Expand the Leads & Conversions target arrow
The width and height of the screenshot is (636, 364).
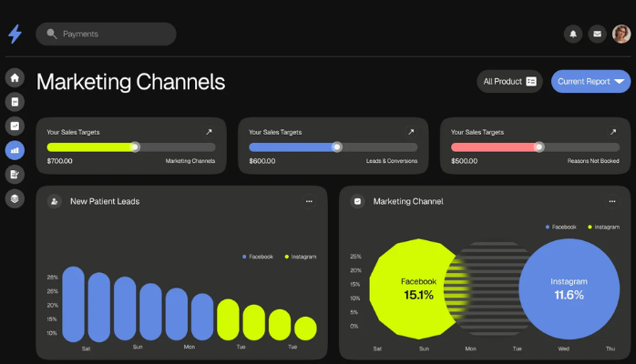tap(411, 132)
